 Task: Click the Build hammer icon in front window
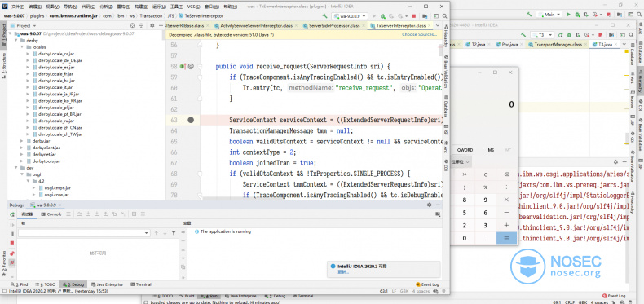coord(325,16)
